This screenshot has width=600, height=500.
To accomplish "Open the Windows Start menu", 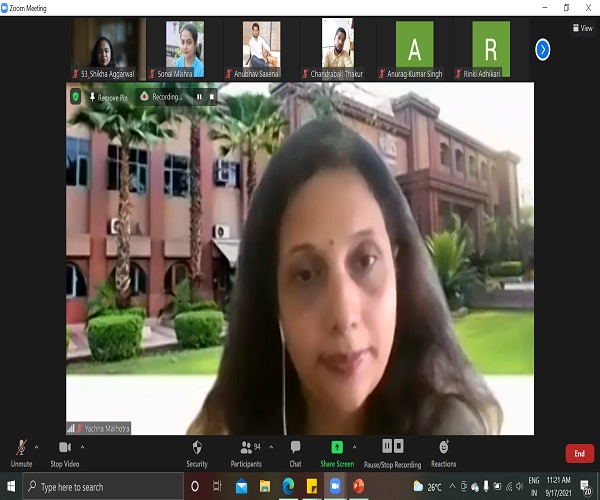I will click(x=11, y=487).
